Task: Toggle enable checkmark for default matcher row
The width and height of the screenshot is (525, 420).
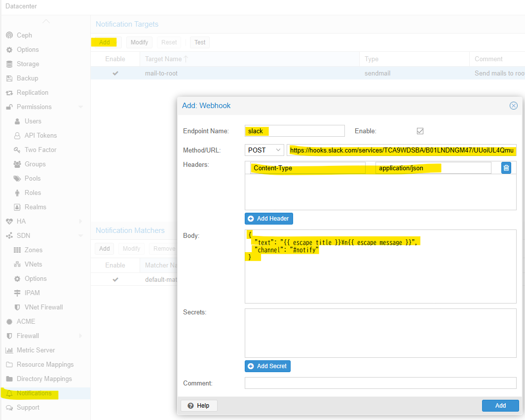Action: pos(115,279)
